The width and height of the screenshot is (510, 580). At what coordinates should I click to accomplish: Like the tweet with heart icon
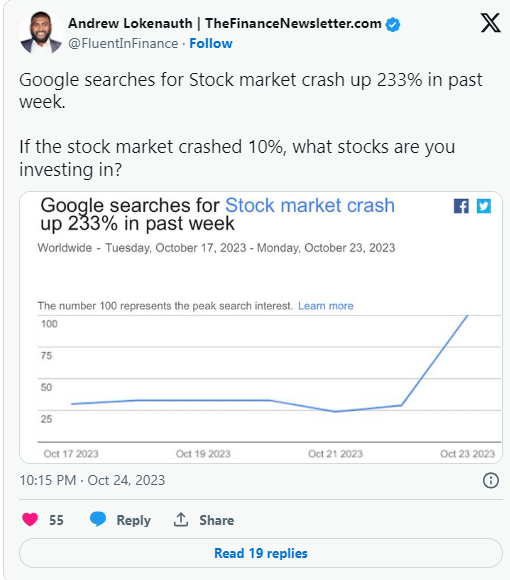(30, 519)
